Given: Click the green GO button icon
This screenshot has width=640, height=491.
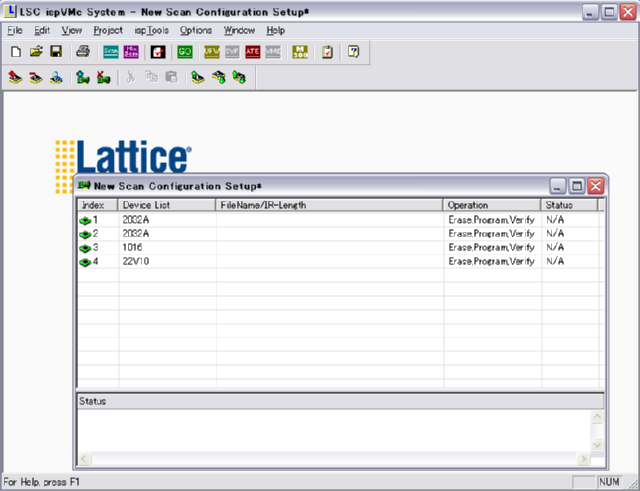Looking at the screenshot, I should click(x=185, y=52).
